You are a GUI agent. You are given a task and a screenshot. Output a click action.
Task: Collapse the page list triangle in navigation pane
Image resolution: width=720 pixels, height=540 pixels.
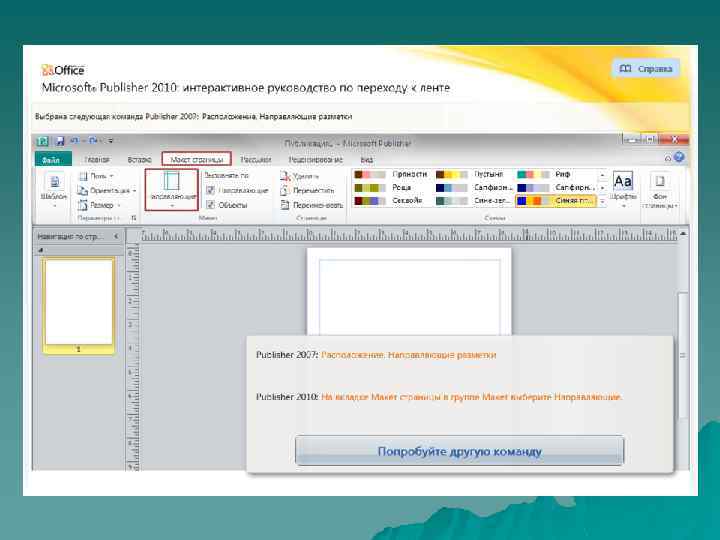tap(40, 250)
